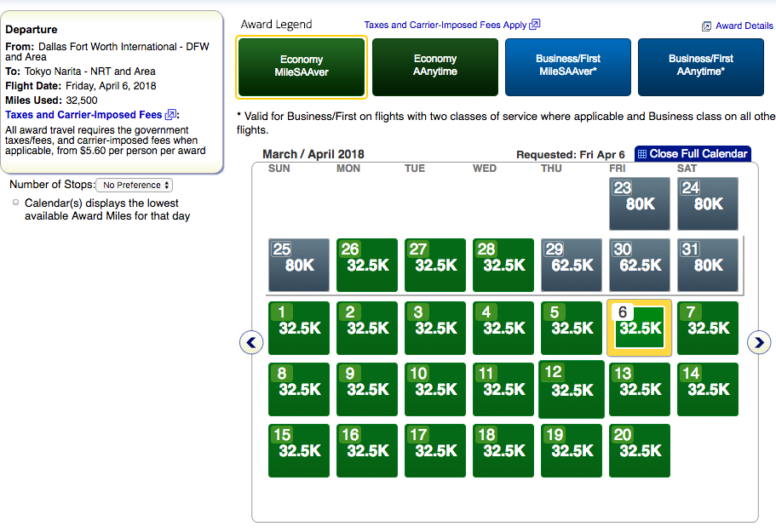This screenshot has height=532, width=776.
Task: Toggle lowest available Award Miles checkbox
Action: pyautogui.click(x=16, y=203)
